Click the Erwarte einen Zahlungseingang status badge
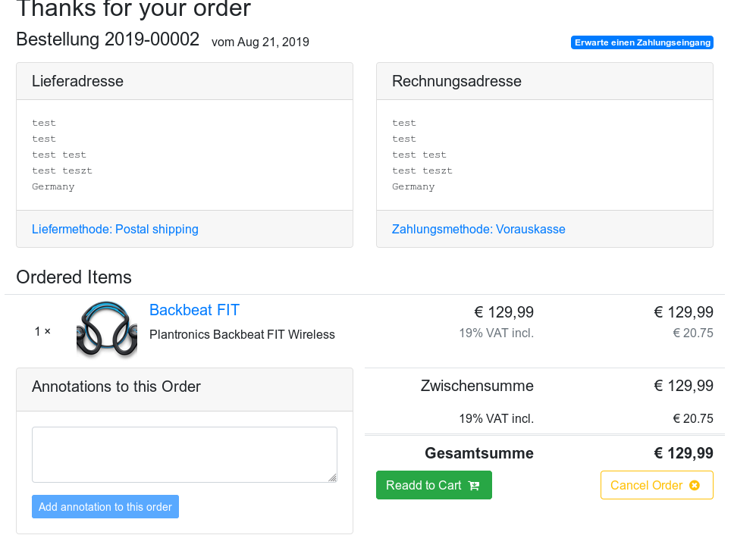756x557 pixels. pyautogui.click(x=642, y=42)
